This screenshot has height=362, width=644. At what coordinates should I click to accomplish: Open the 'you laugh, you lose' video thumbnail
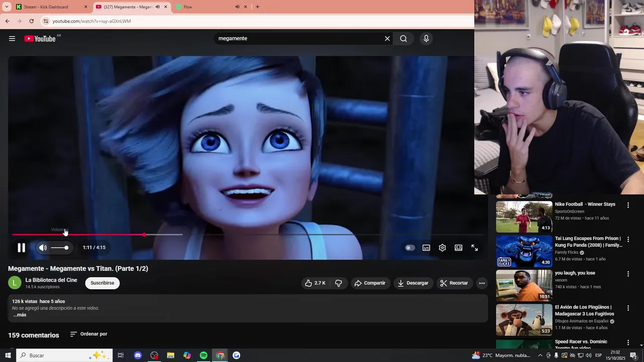pos(524,286)
